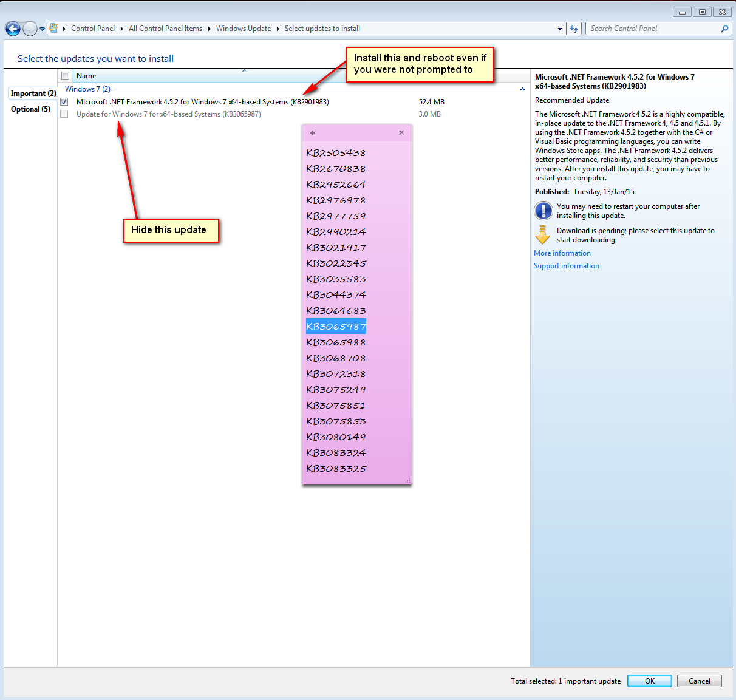Image resolution: width=736 pixels, height=700 pixels.
Task: Toggle the select-all checkbox in Name header
Action: coord(65,76)
